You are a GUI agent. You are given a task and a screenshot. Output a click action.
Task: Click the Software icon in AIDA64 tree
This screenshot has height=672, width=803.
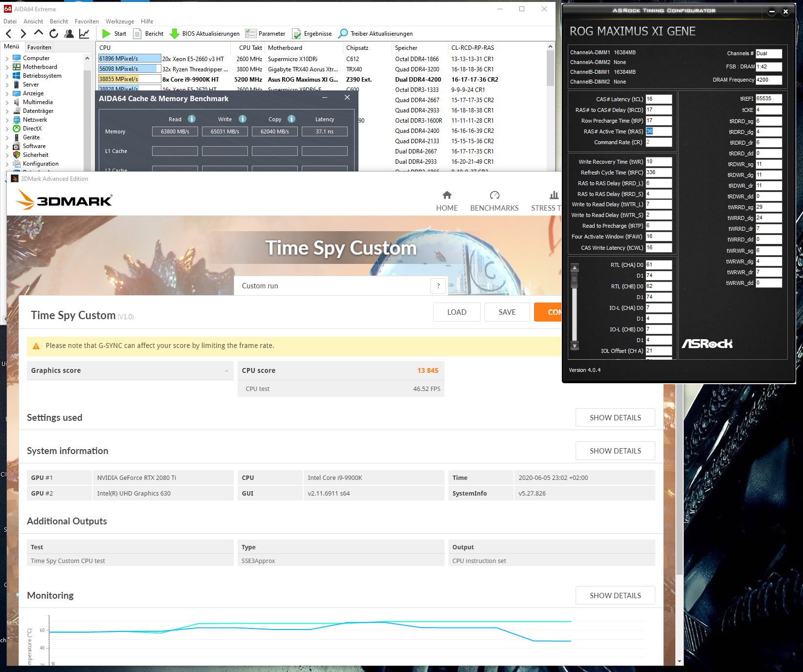coord(17,146)
